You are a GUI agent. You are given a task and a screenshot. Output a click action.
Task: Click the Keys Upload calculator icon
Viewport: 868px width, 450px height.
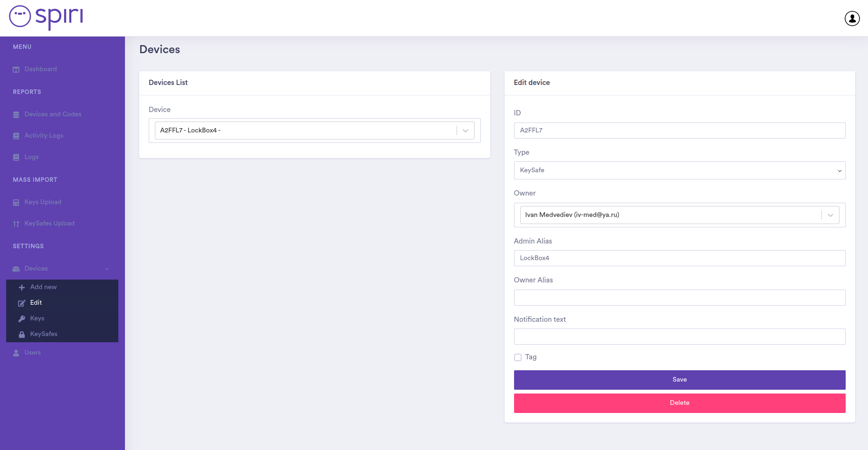16,203
